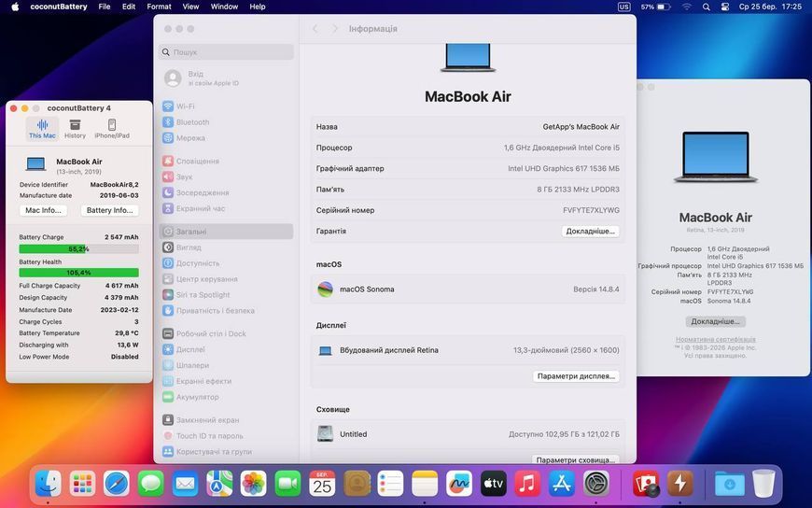
Task: Click Параметри сховища... button
Action: 575,459
